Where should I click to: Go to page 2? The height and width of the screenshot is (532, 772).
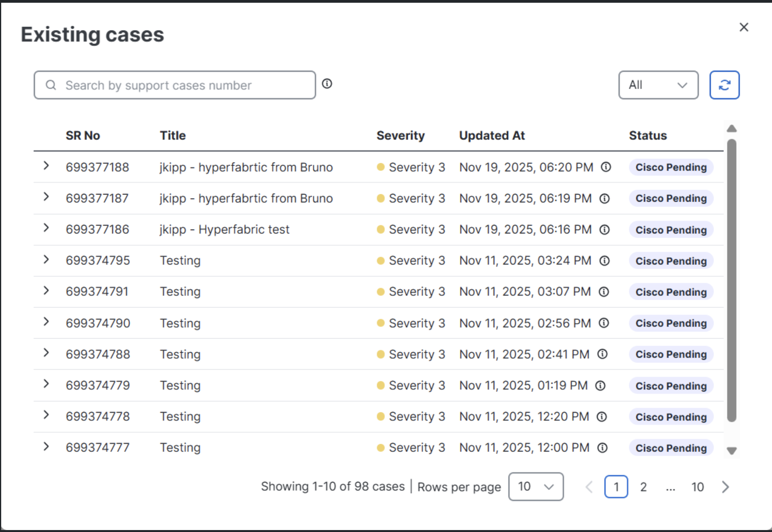(x=643, y=487)
